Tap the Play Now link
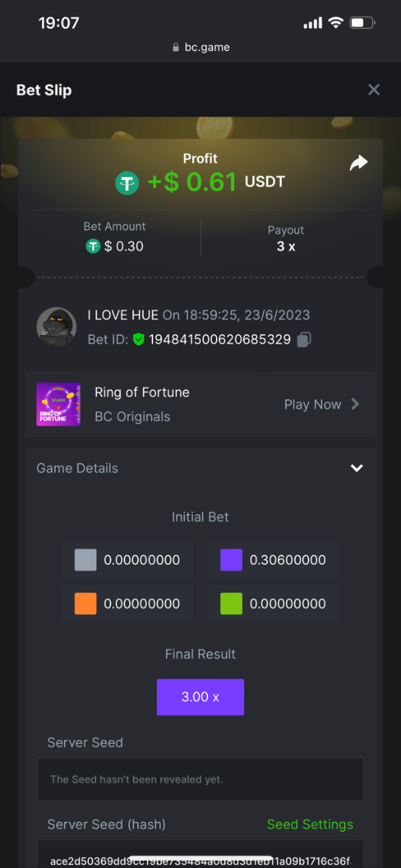This screenshot has width=401, height=868. 312,404
